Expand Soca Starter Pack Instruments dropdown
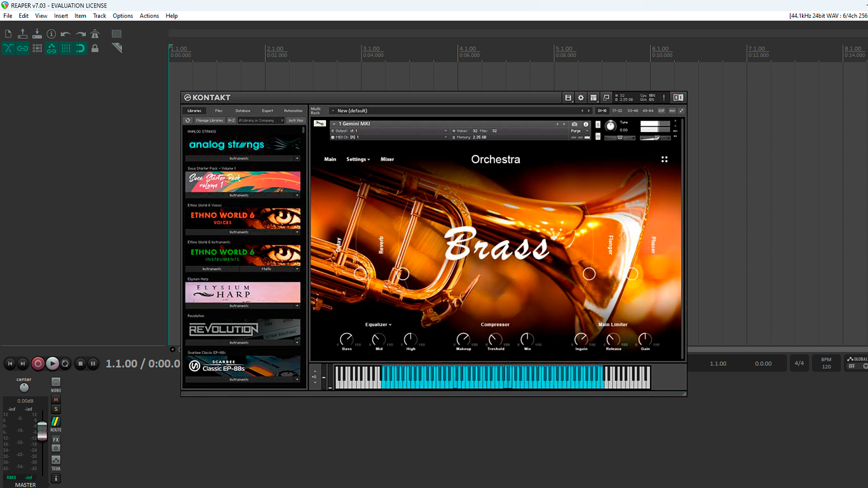This screenshot has width=868, height=488. click(x=297, y=196)
